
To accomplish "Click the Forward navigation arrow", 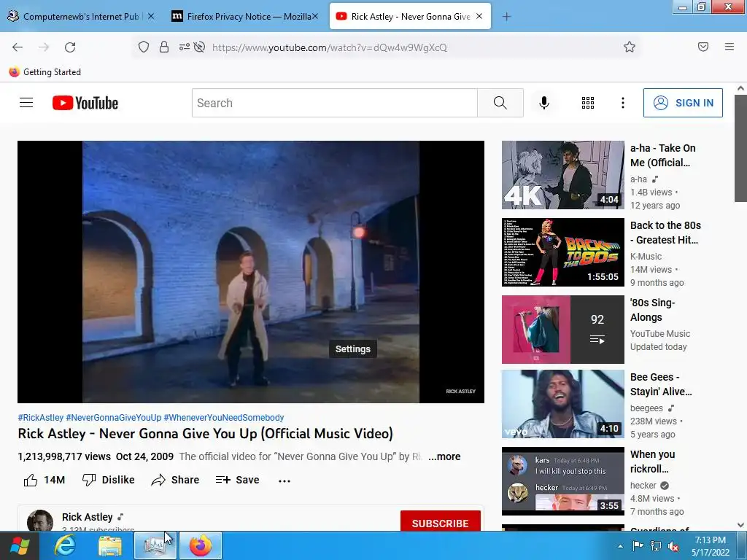I will pos(44,47).
